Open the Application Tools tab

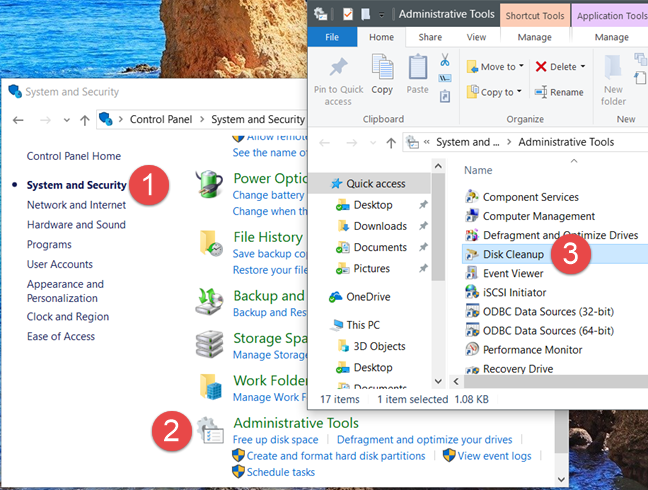click(x=610, y=16)
